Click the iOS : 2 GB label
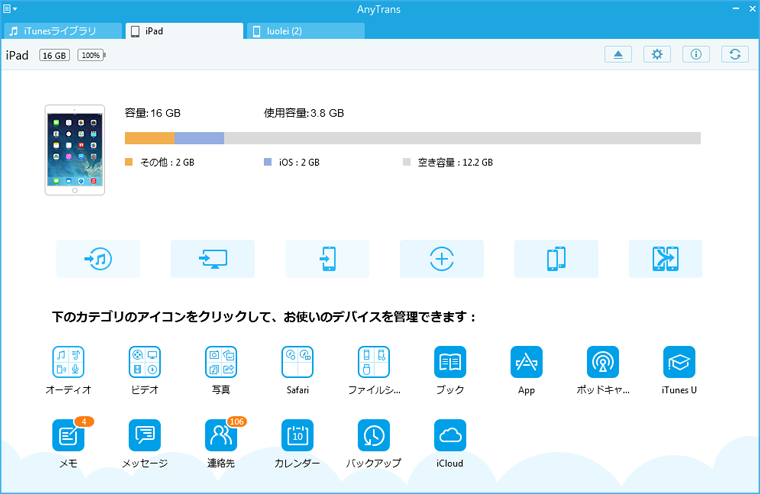760x494 pixels. (299, 162)
